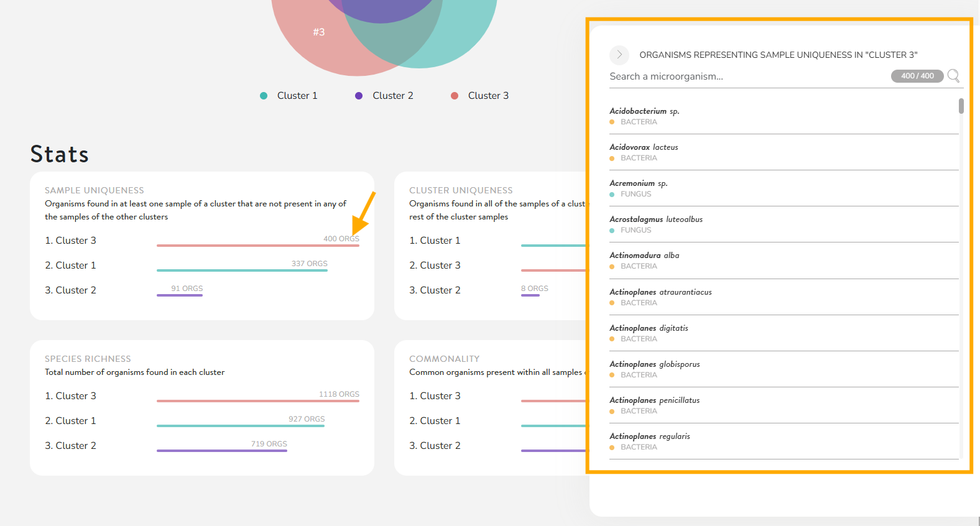The height and width of the screenshot is (526, 980).
Task: Collapse the organisms side panel with chevron
Action: (x=619, y=55)
